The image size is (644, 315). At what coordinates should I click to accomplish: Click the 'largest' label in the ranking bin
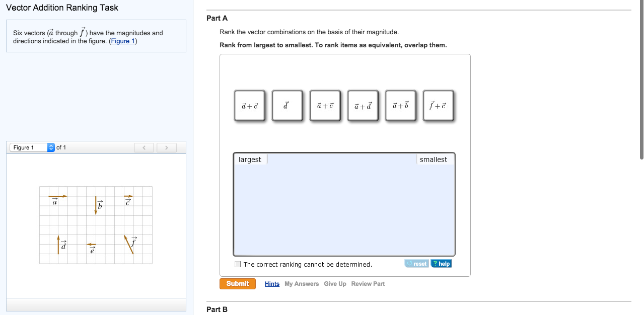[x=250, y=159]
